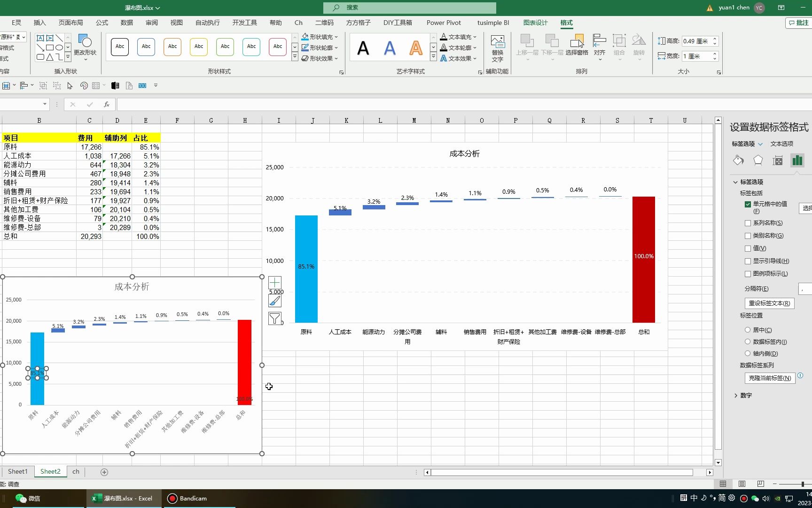
Task: Switch to the 图表设计 ribbon tab
Action: 535,22
